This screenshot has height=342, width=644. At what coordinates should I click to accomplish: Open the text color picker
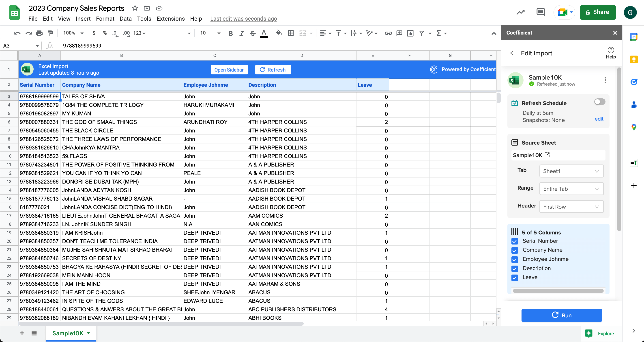point(264,33)
